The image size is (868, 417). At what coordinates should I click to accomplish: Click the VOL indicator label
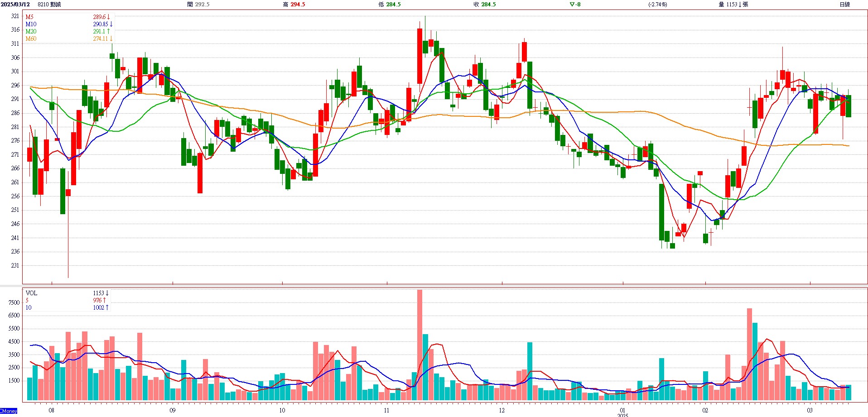point(31,293)
